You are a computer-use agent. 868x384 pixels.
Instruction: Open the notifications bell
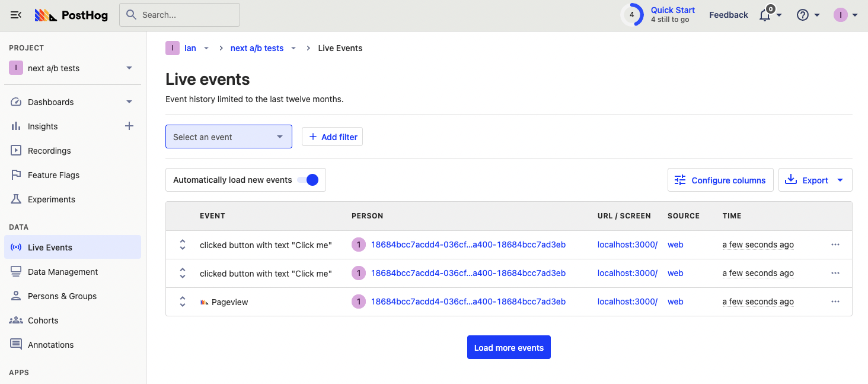tap(765, 15)
